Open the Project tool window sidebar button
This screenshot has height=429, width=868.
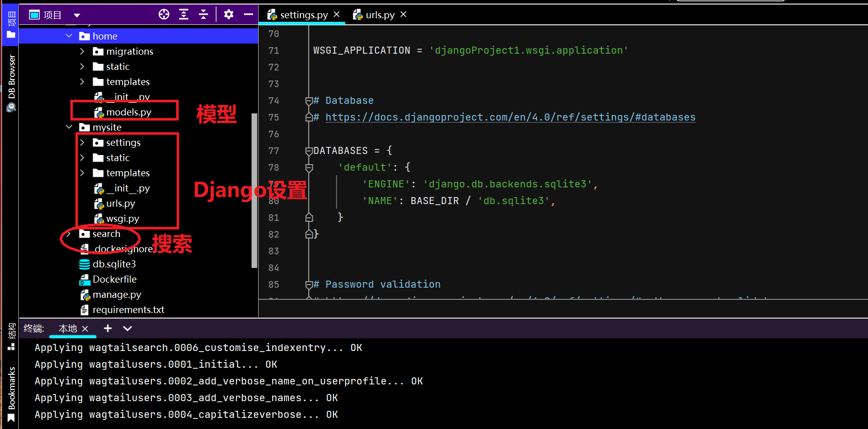pos(11,25)
